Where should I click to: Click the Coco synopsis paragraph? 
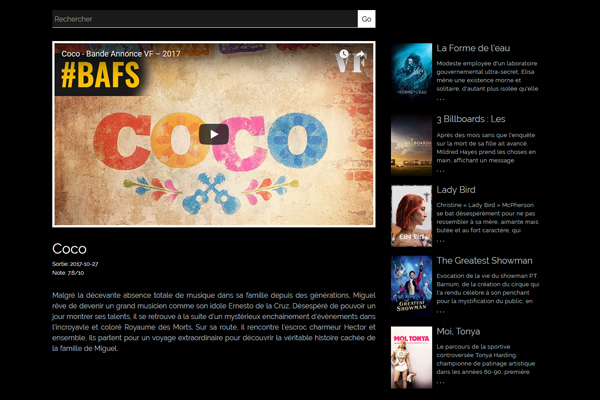pyautogui.click(x=214, y=322)
